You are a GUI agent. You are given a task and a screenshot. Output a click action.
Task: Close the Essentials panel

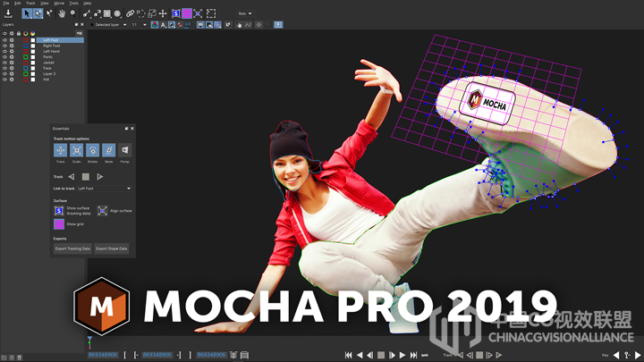point(132,129)
